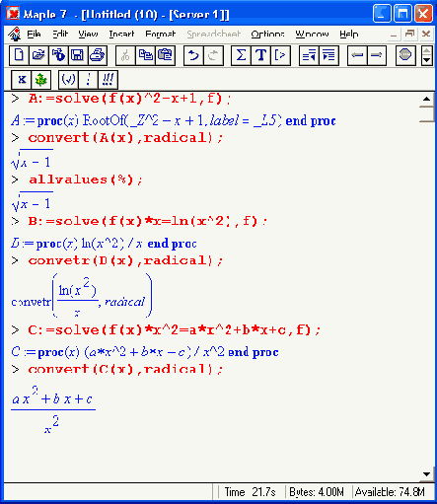Open an existing worksheet using the folder icon
The width and height of the screenshot is (437, 504).
point(38,55)
